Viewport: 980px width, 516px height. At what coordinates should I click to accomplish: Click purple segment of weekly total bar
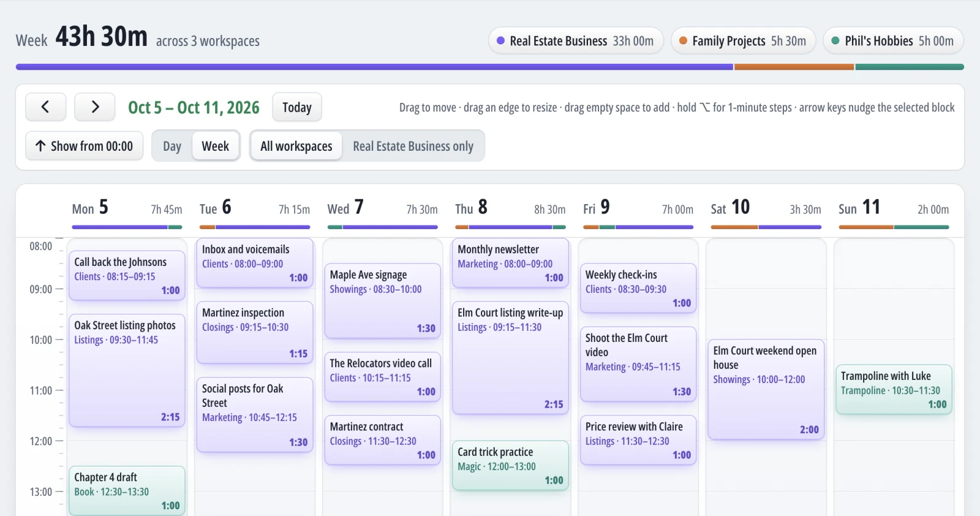click(374, 67)
